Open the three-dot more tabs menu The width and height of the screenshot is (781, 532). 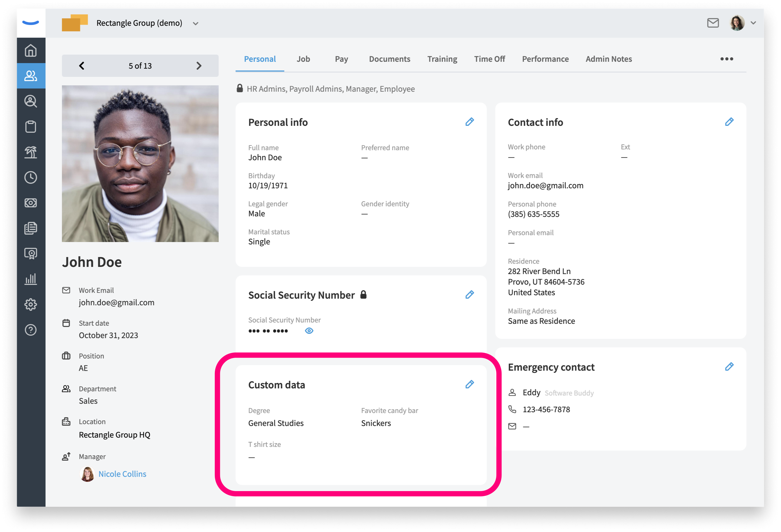click(x=726, y=59)
